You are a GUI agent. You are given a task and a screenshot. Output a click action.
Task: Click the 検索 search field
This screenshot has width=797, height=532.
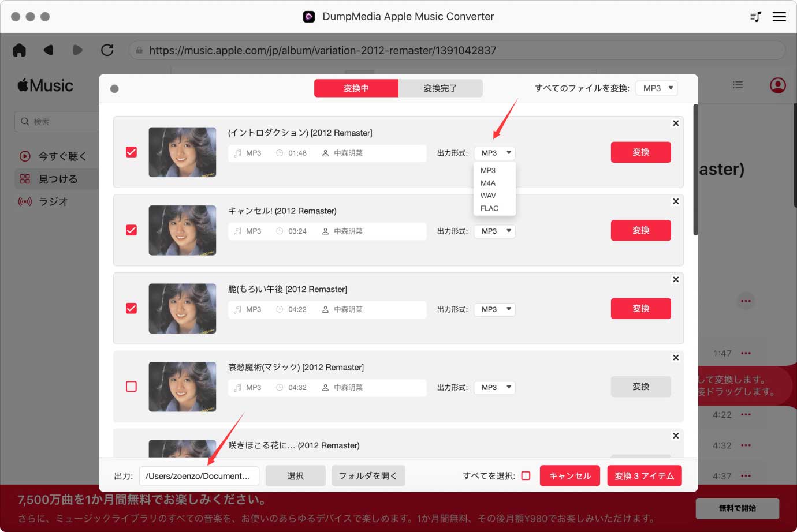[x=57, y=122]
